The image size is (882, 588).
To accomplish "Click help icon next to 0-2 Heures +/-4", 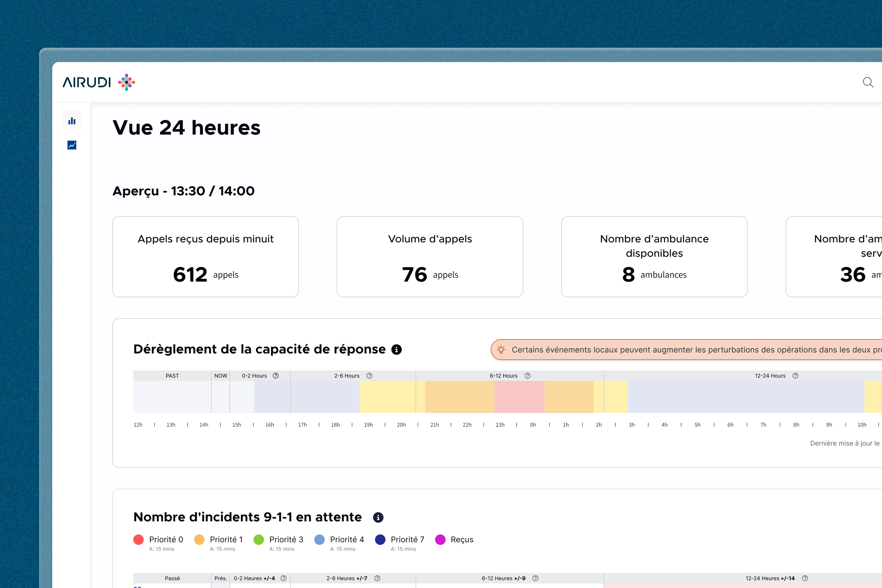I will click(284, 578).
